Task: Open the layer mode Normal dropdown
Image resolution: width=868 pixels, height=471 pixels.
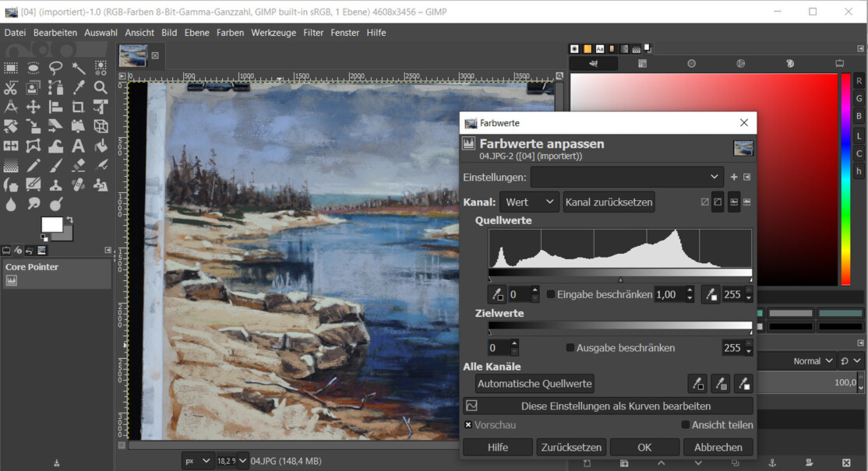Action: click(812, 361)
